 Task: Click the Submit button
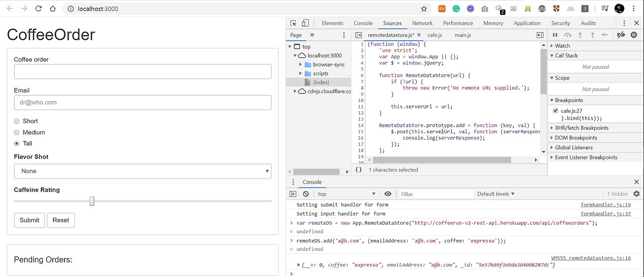coord(29,220)
